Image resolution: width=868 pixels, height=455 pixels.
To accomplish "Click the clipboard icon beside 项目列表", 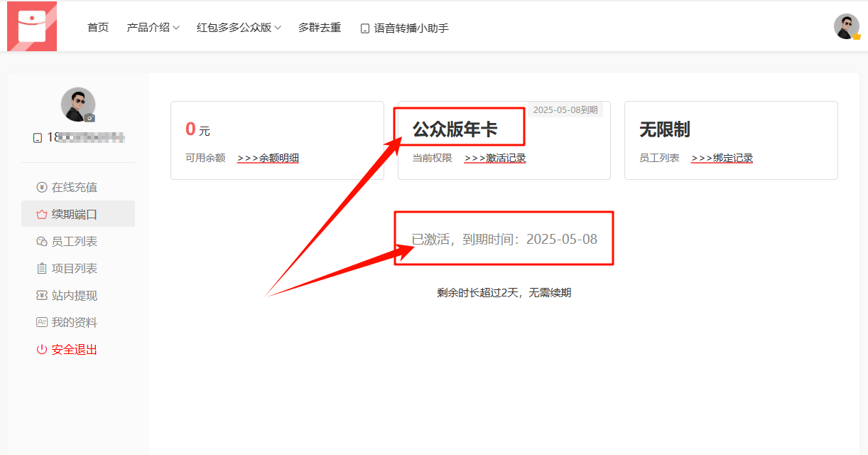I will [42, 269].
